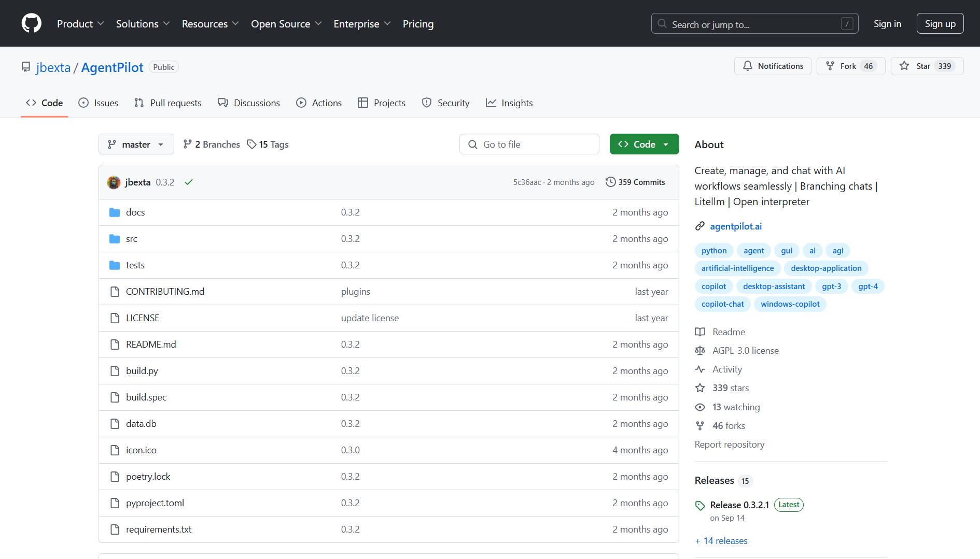Click Report repository
This screenshot has height=559, width=980.
[730, 445]
